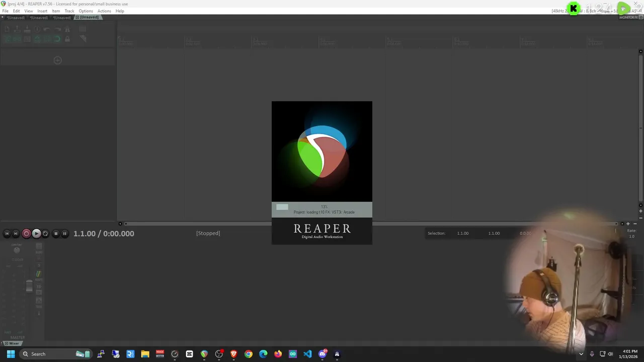Viewport: 644px width, 362px height.
Task: Open Firefox from the taskbar
Action: pos(278,354)
